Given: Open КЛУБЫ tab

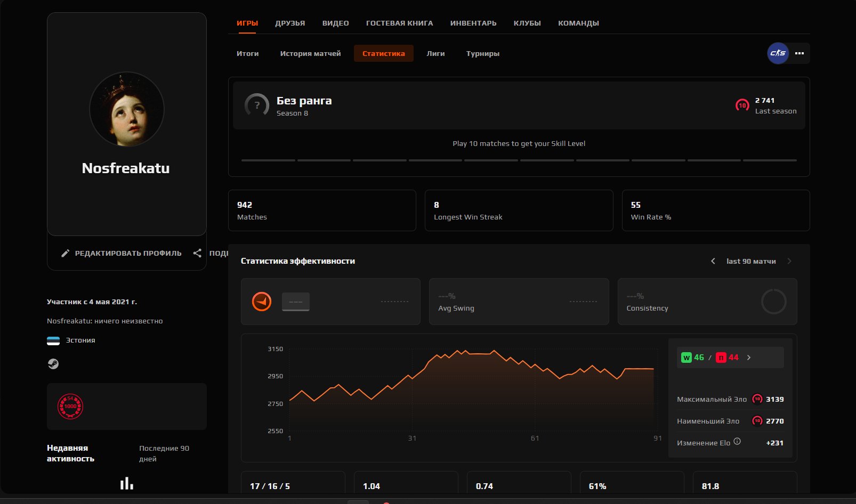Looking at the screenshot, I should pyautogui.click(x=527, y=23).
